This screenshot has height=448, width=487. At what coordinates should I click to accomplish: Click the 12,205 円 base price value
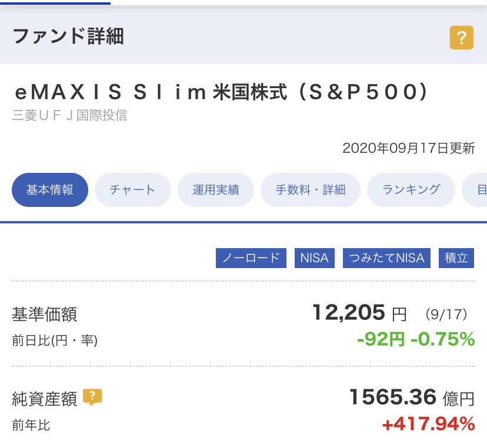point(359,313)
